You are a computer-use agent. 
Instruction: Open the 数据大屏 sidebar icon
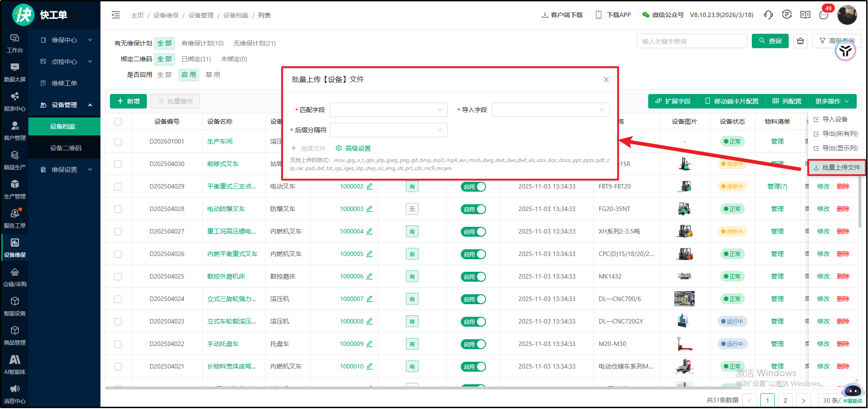(15, 72)
